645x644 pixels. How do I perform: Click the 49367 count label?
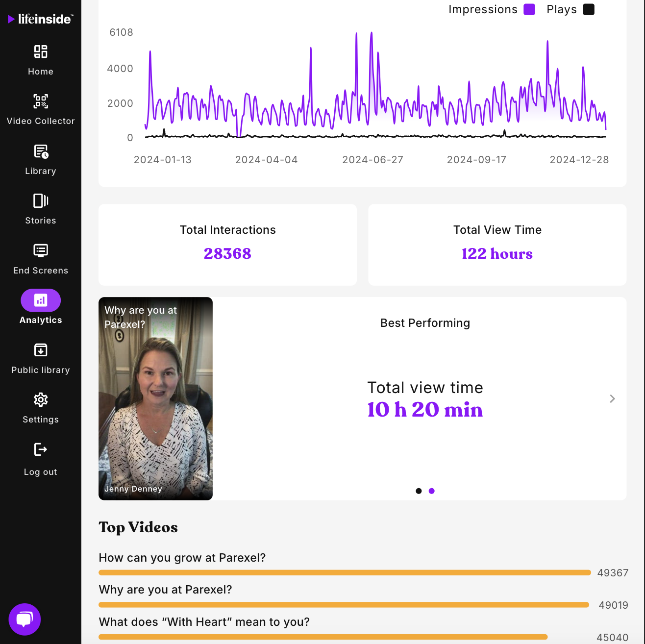click(613, 573)
